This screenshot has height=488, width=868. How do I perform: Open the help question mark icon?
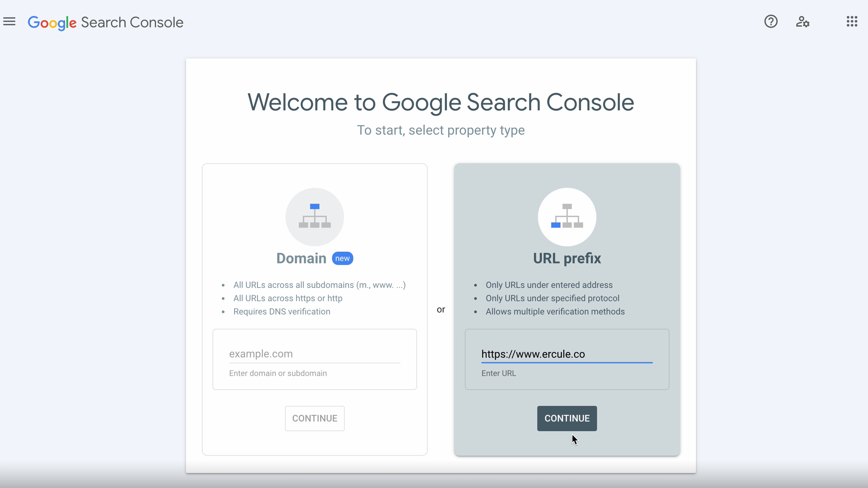771,22
